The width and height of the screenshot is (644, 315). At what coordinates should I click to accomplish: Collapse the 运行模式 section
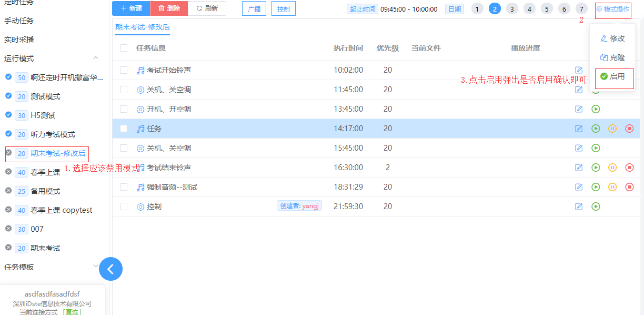tap(96, 58)
